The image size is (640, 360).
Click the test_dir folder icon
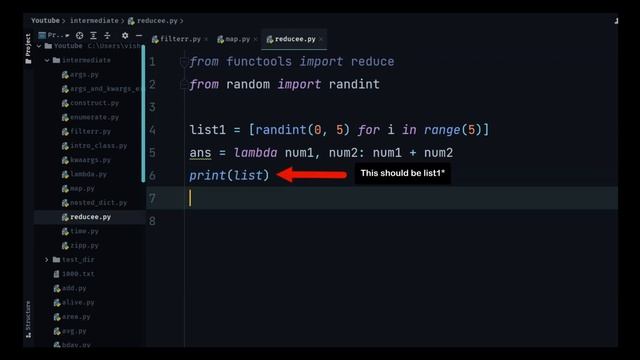[x=56, y=260]
